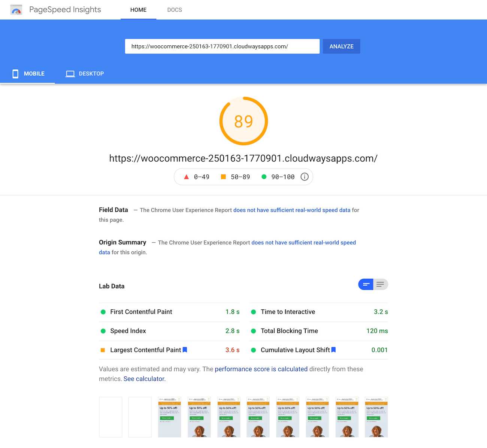Click the laptop icon in the Desktop tab
This screenshot has height=448, width=487.
70,74
